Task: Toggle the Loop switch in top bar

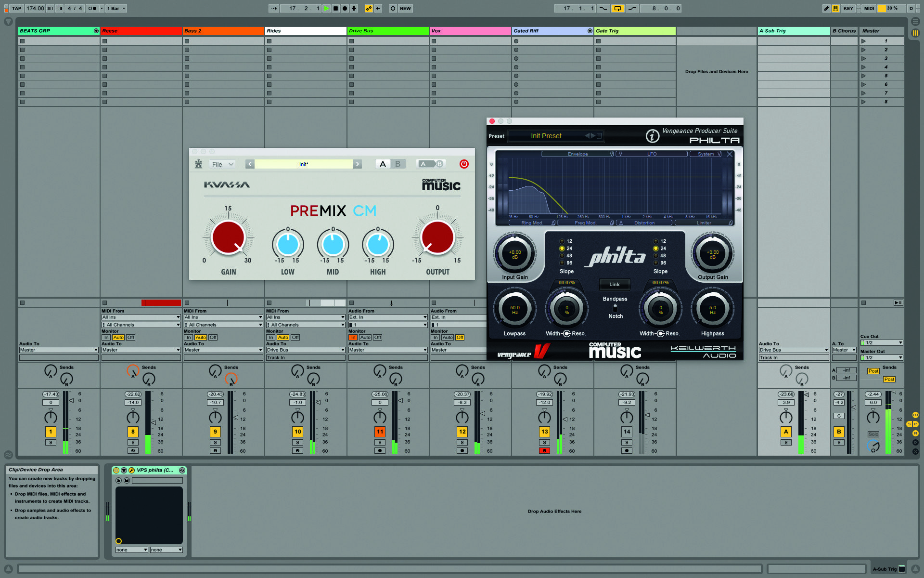Action: [x=617, y=8]
